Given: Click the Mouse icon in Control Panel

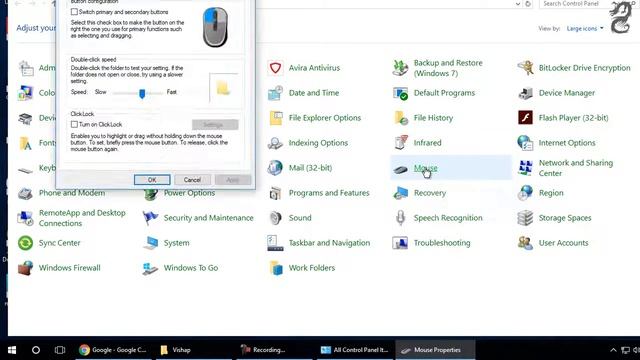Looking at the screenshot, I should click(400, 168).
